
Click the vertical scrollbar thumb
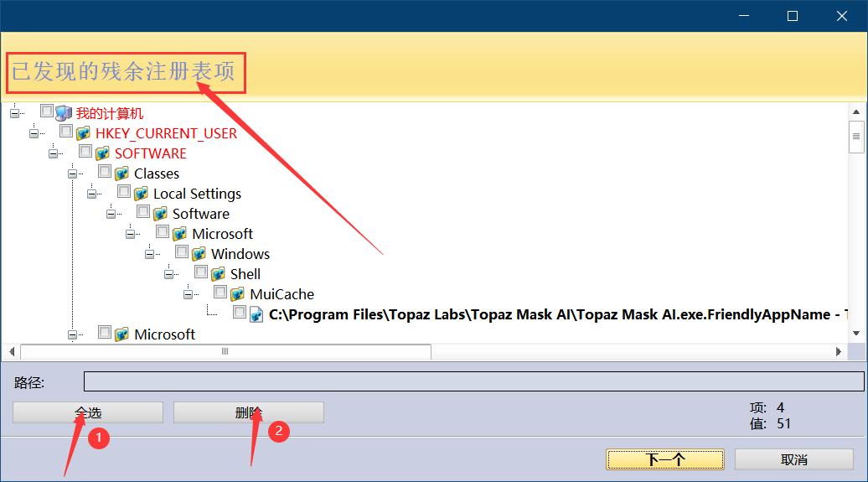click(856, 137)
